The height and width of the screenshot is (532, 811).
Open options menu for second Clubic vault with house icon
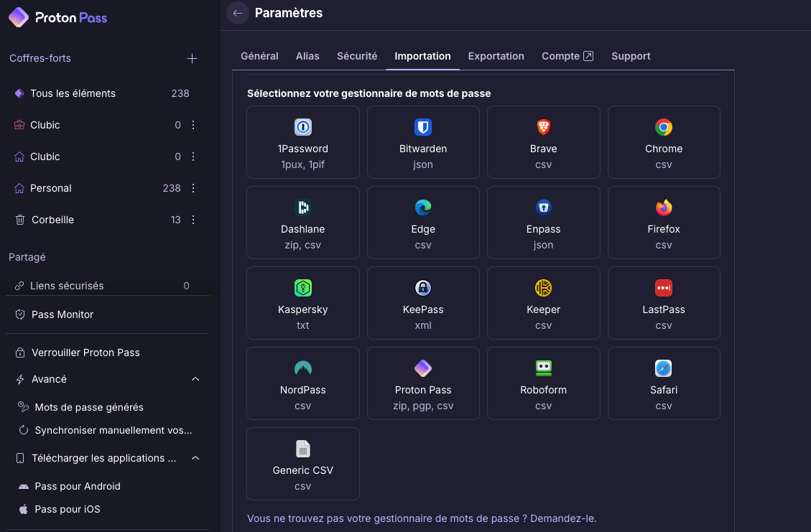tap(193, 157)
